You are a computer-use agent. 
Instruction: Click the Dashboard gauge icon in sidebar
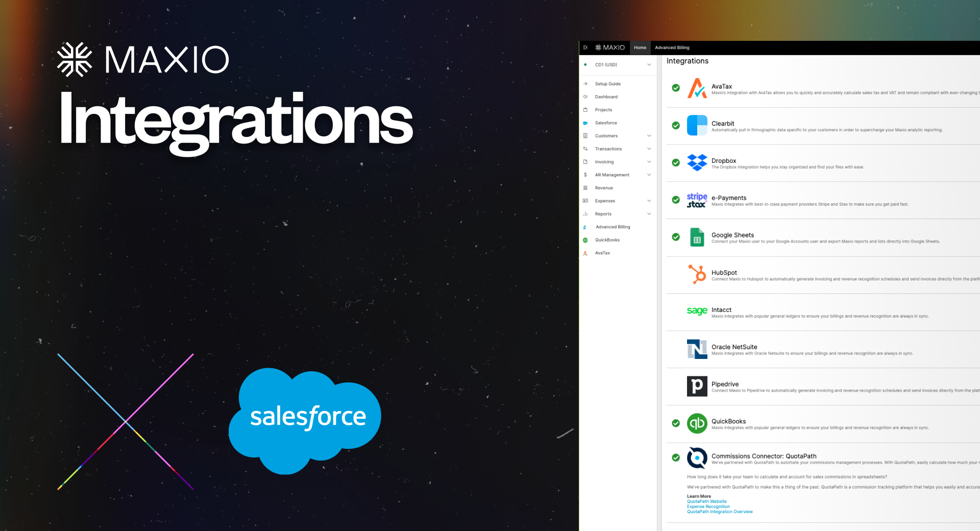click(585, 97)
